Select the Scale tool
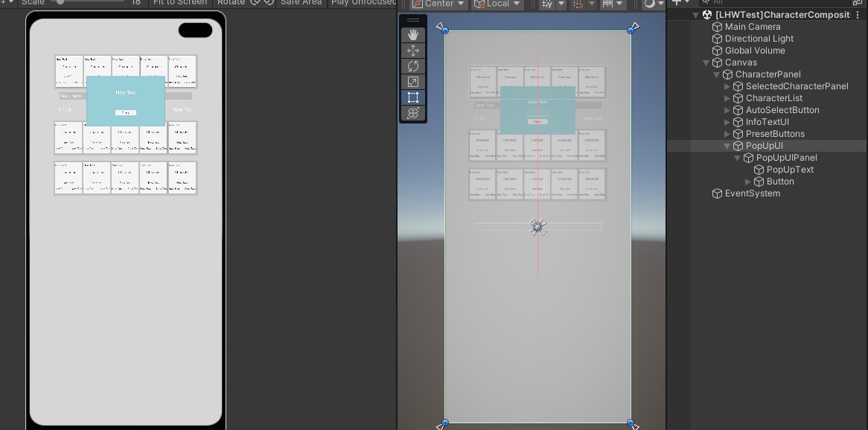The height and width of the screenshot is (430, 868). pos(413,82)
